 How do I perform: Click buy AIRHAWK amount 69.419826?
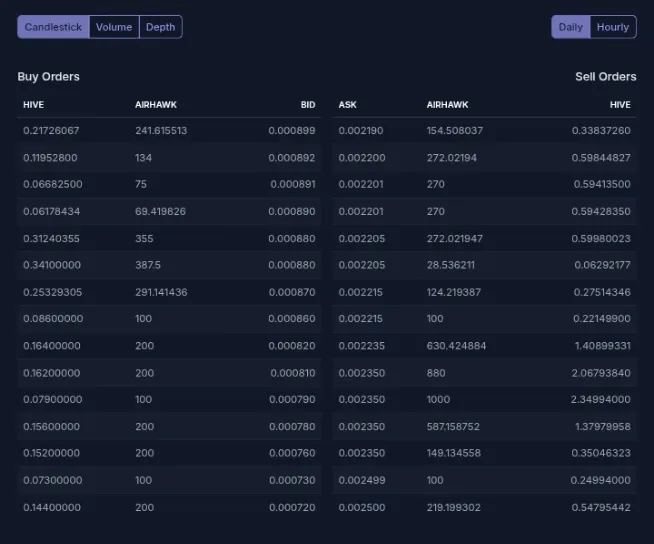160,212
